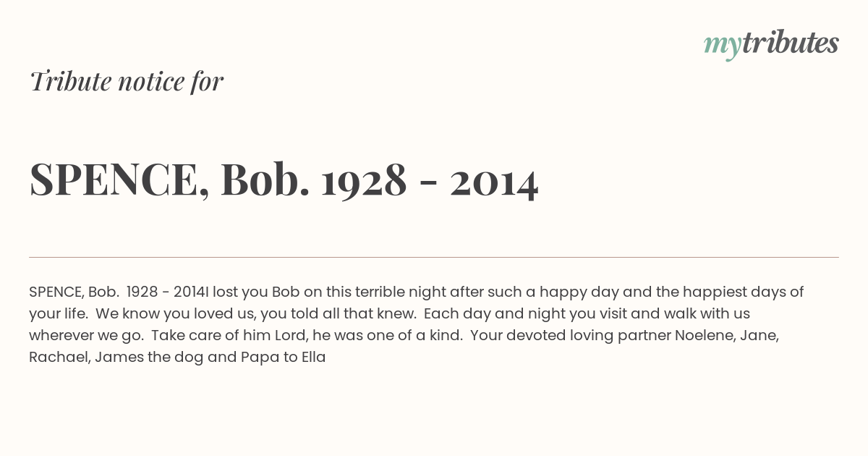Click "SPENCE, Bob." at the paragraph start
This screenshot has height=456, width=868.
[74, 292]
